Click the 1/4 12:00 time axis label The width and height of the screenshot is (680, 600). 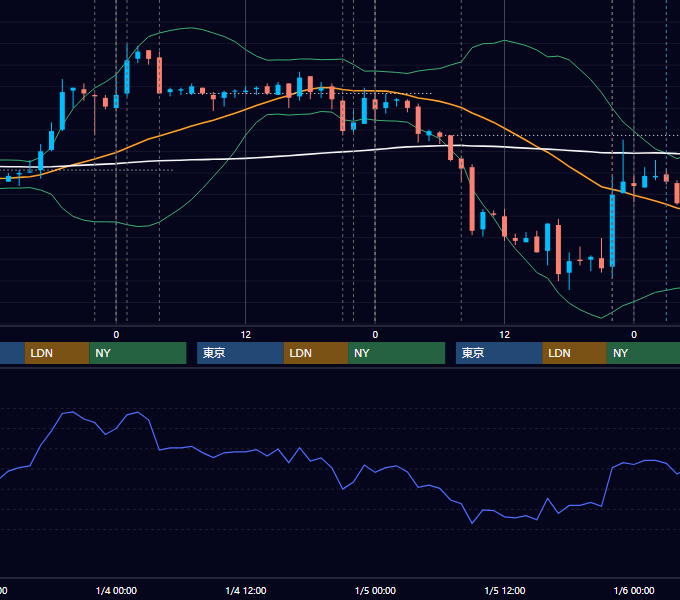[245, 590]
